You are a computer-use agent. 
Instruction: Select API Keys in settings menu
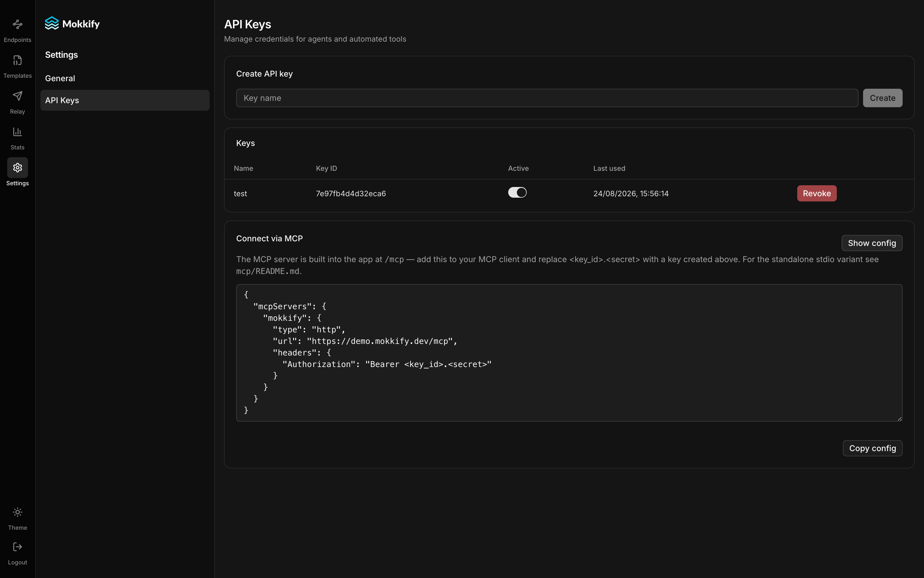[125, 100]
